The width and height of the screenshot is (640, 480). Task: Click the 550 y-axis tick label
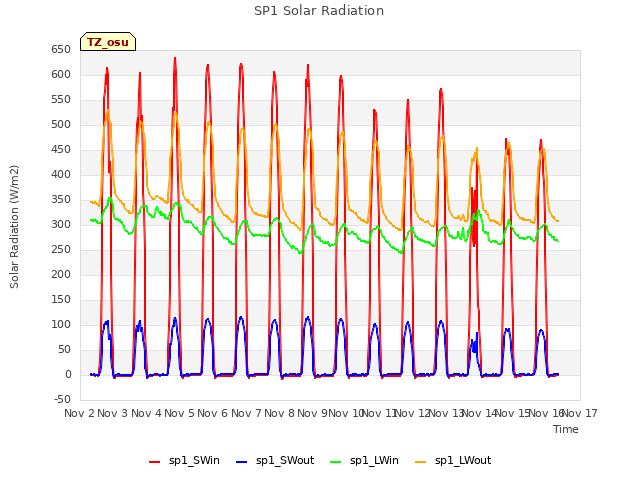[x=61, y=100]
